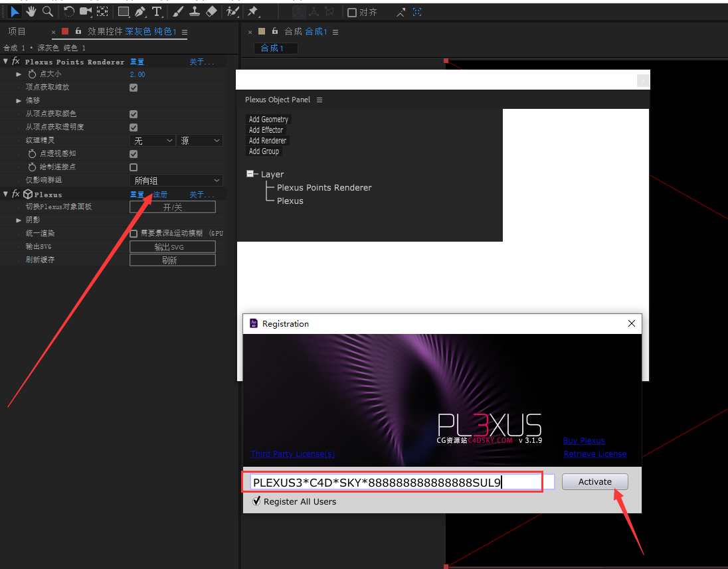Expand the 点大小 property

19,74
